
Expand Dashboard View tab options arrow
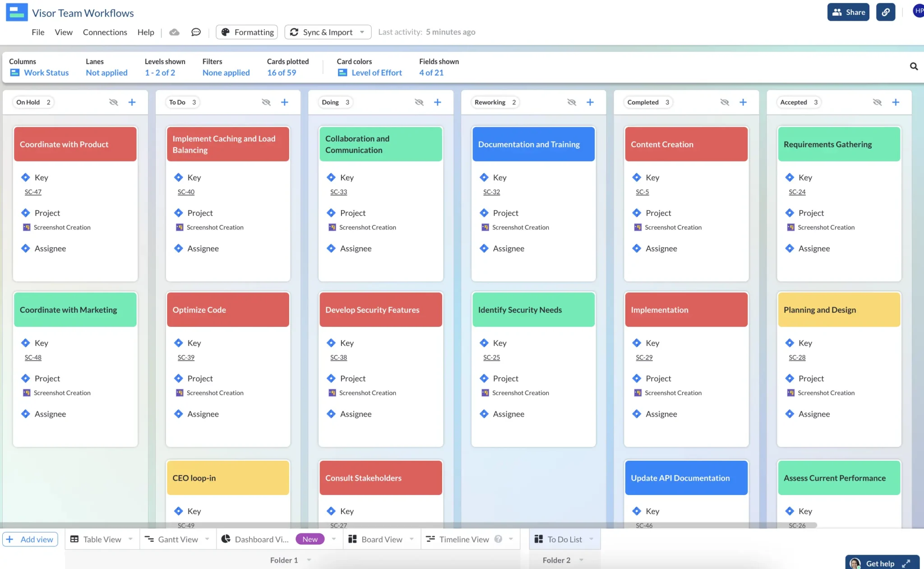pyautogui.click(x=334, y=539)
